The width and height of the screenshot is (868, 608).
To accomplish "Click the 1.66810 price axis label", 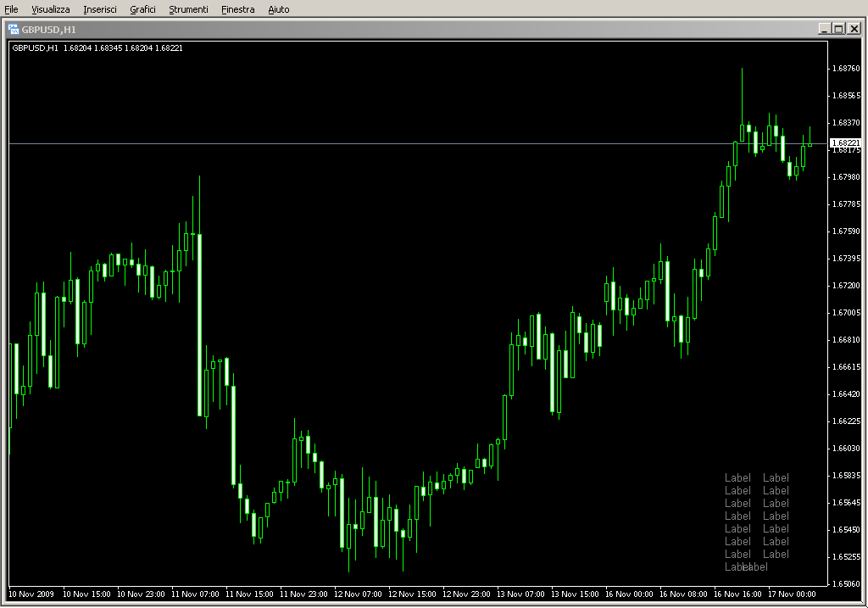I will [x=847, y=340].
